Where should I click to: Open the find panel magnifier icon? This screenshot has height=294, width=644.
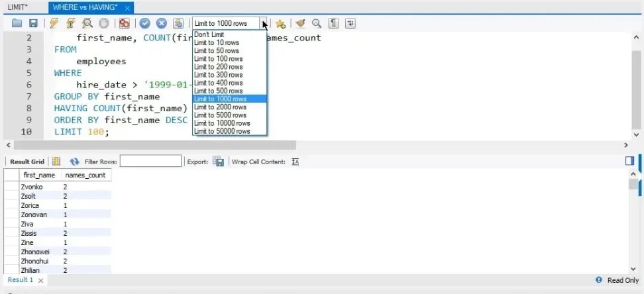pyautogui.click(x=316, y=23)
